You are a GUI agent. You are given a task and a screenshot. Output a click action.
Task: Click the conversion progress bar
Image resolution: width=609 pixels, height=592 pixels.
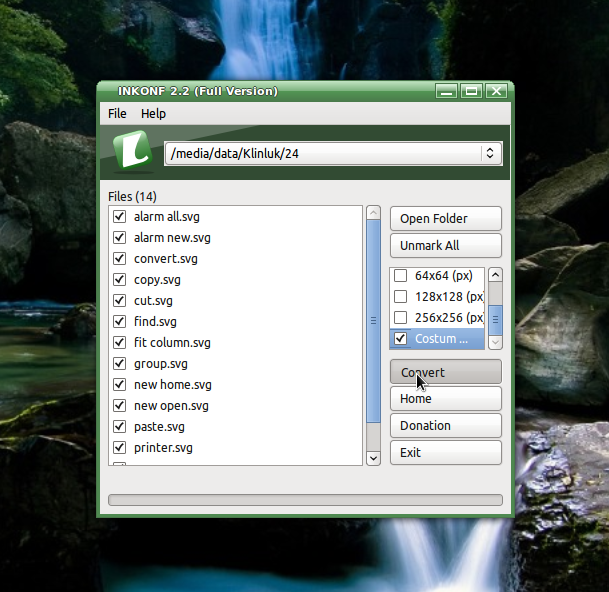305,500
